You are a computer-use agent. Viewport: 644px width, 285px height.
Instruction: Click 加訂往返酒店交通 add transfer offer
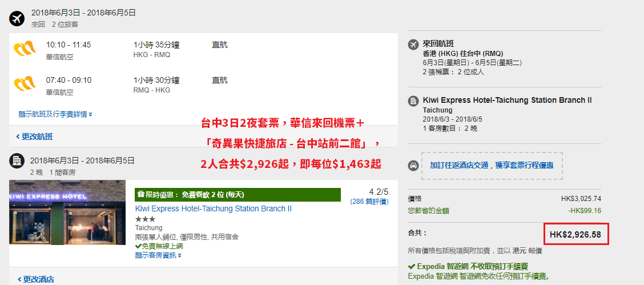pos(492,166)
